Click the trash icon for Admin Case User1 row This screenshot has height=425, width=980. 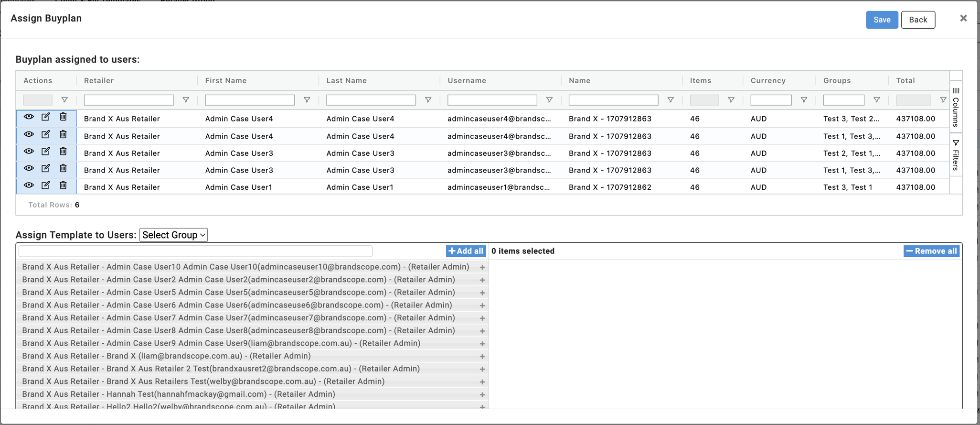(x=63, y=185)
